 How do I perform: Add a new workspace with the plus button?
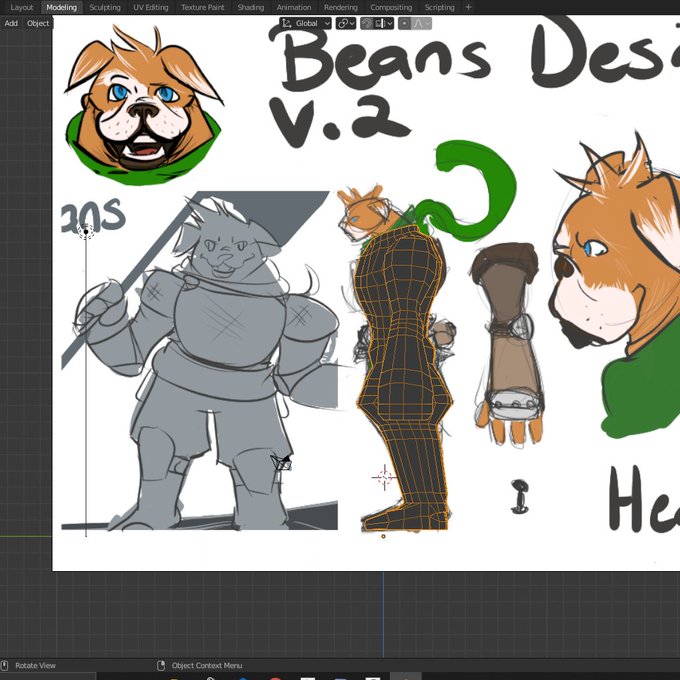click(x=468, y=7)
